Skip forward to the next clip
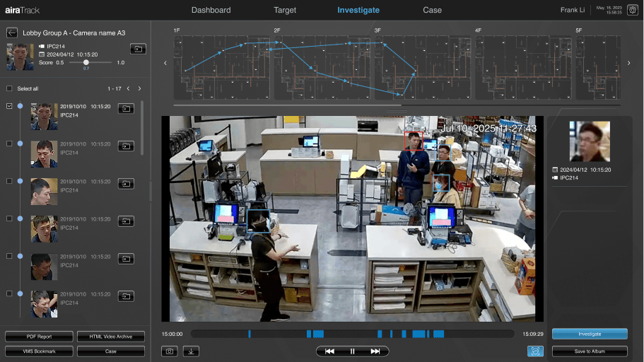Screen dimensions: 644x362 pos(375,351)
